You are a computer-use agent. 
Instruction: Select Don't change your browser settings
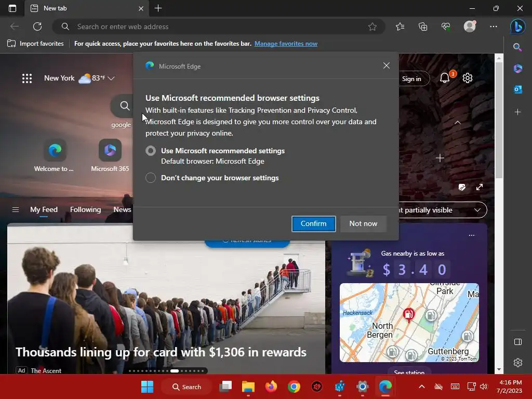point(151,178)
